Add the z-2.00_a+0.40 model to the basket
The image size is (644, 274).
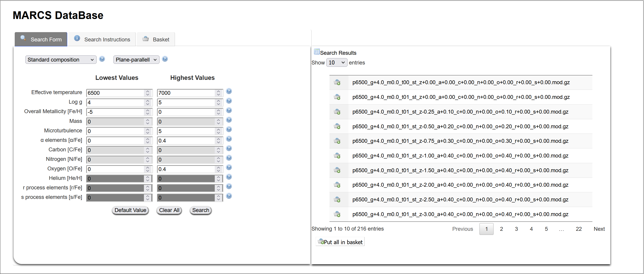coord(337,185)
